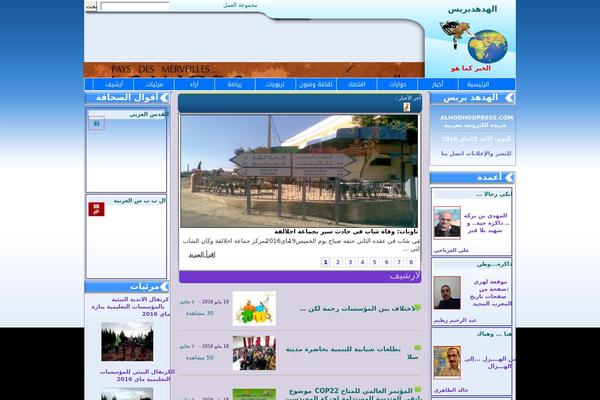Go to slide 2 in slider pager
The height and width of the screenshot is (400, 600).
point(338,262)
